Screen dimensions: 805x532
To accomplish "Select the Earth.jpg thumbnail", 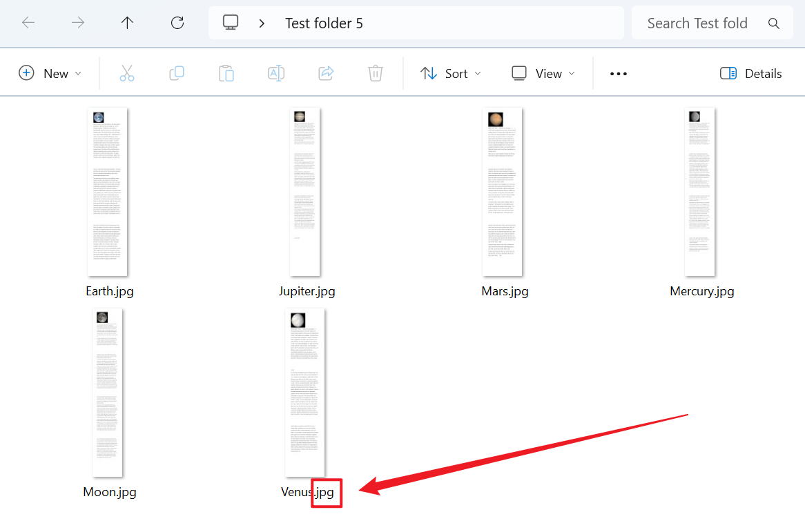I will 108,192.
